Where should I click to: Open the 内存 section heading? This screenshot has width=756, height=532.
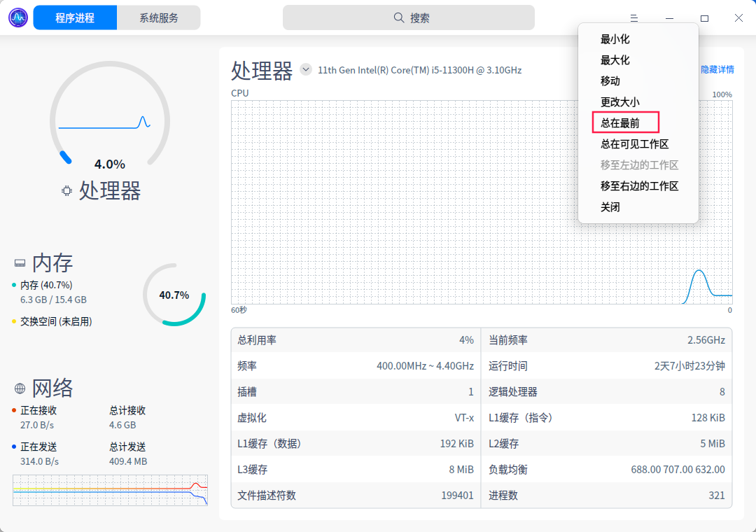52,263
